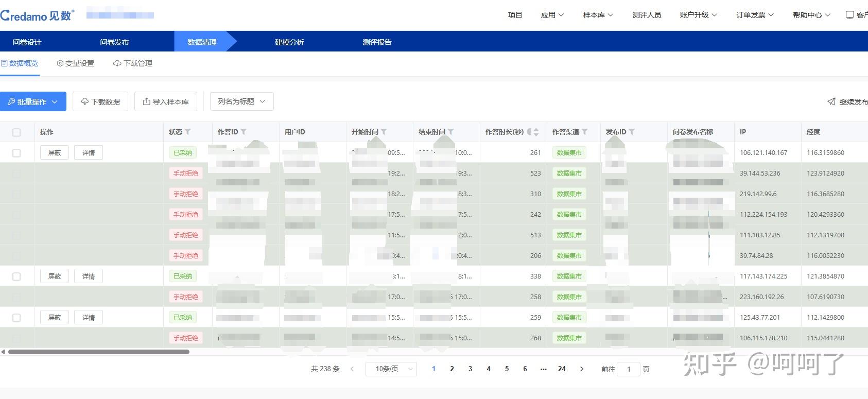The image size is (868, 399).
Task: Open the 变量设置 sub-tab
Action: 76,63
